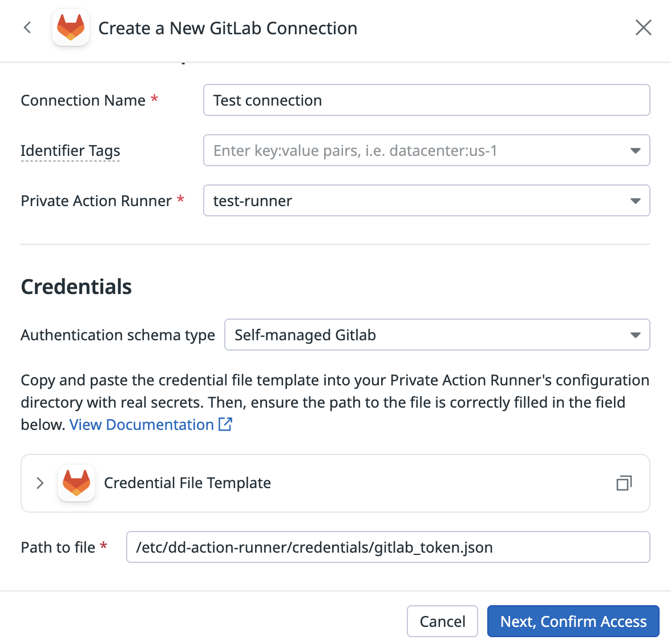
Task: Copy the credential file template
Action: tap(624, 483)
